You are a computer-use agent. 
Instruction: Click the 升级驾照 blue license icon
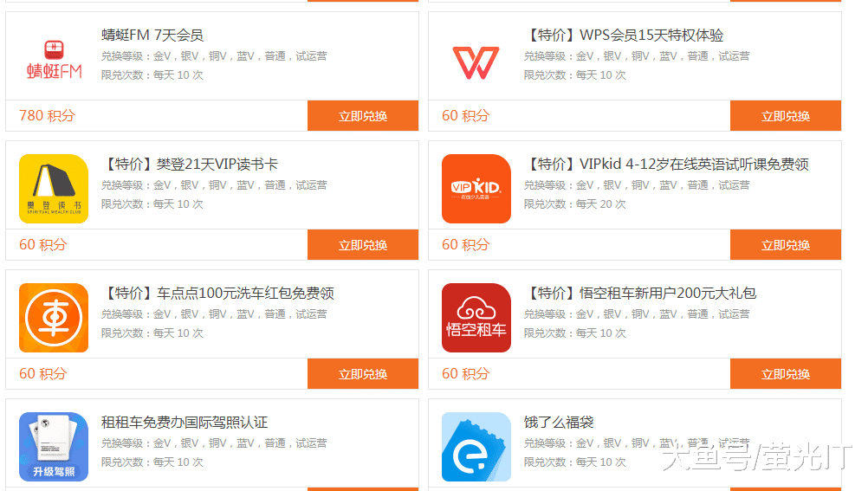click(x=54, y=447)
